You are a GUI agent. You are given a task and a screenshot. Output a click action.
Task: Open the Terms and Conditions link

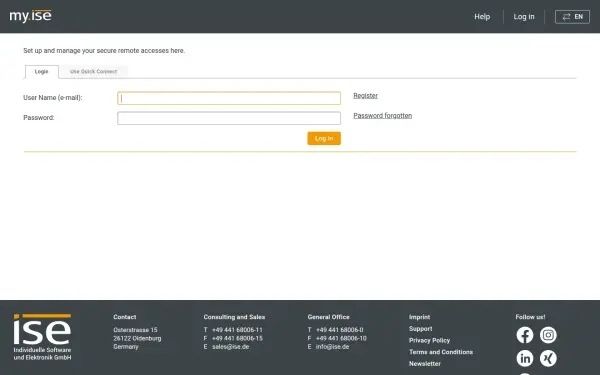pyautogui.click(x=441, y=352)
